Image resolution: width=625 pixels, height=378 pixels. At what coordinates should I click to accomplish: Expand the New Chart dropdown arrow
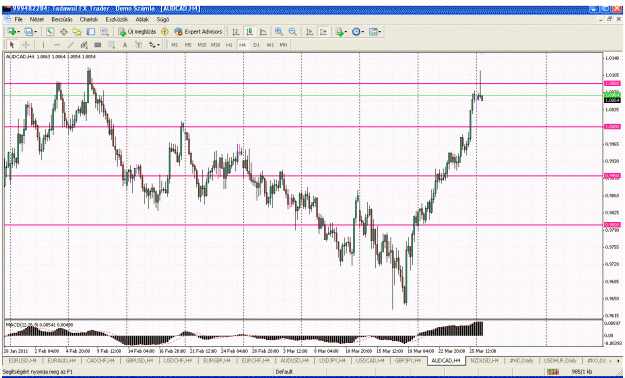pos(18,32)
